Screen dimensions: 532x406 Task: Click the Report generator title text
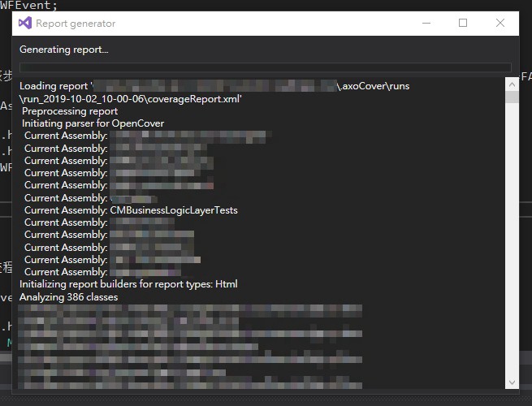(76, 24)
